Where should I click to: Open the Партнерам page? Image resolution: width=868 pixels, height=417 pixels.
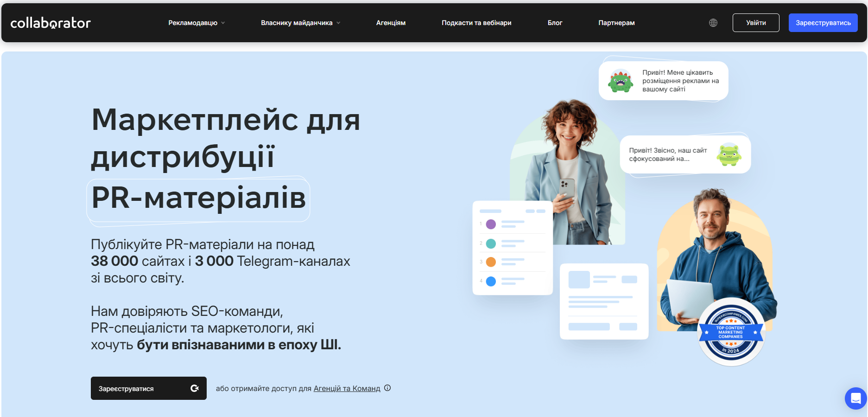point(616,23)
